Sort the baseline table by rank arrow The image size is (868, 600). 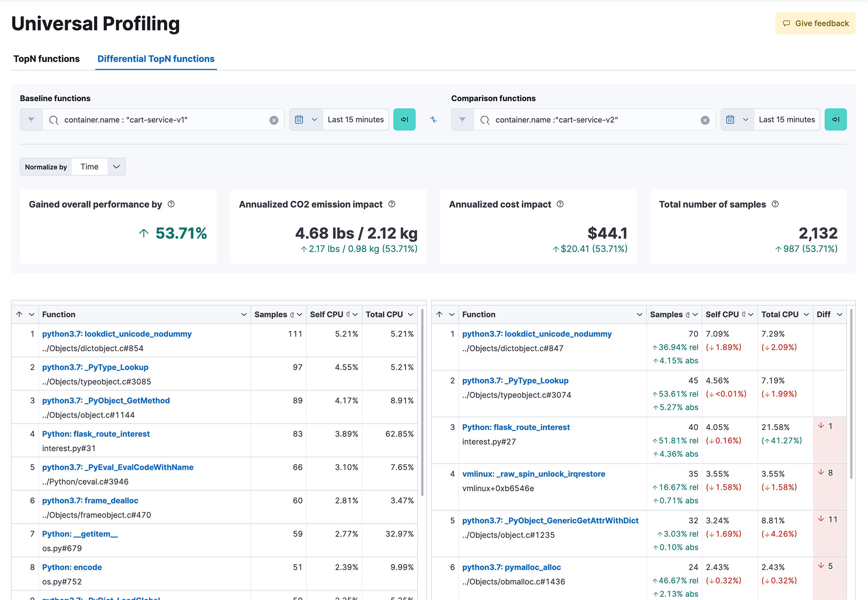pyautogui.click(x=19, y=315)
